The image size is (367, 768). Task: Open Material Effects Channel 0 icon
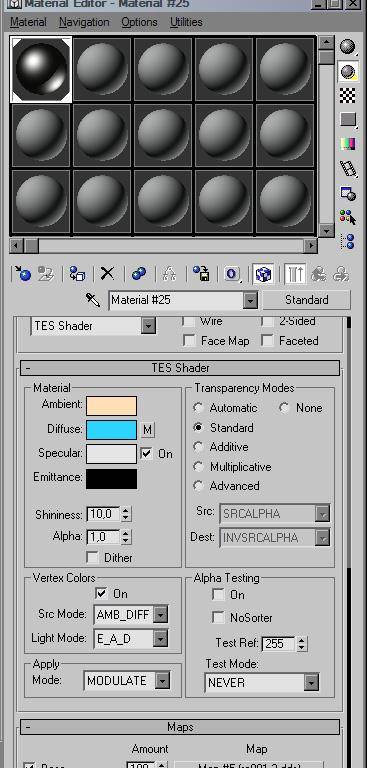tap(232, 274)
